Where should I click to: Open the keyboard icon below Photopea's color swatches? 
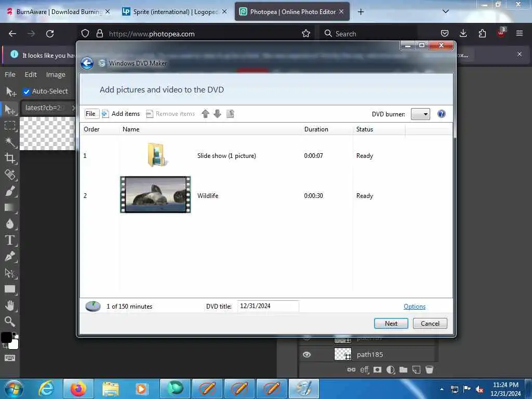10,358
